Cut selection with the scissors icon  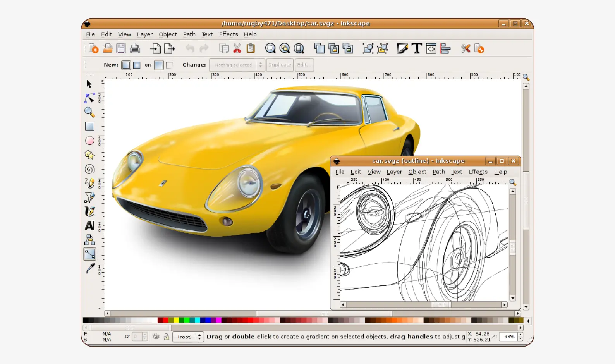(x=237, y=48)
